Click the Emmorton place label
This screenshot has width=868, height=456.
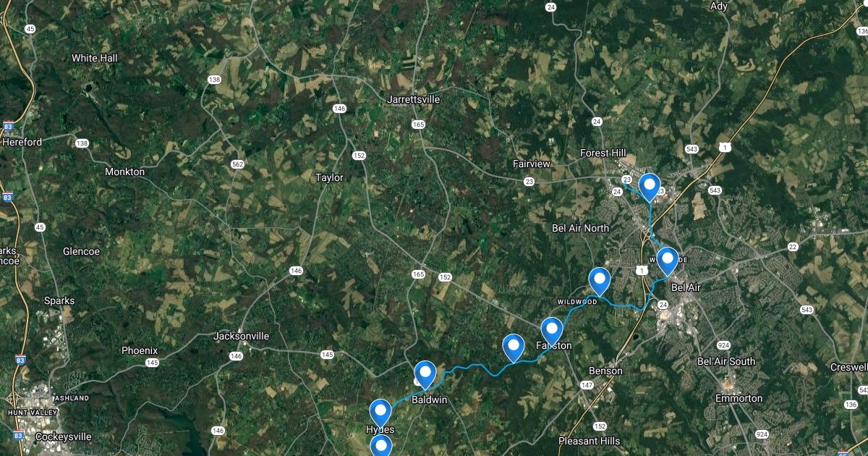739,398
